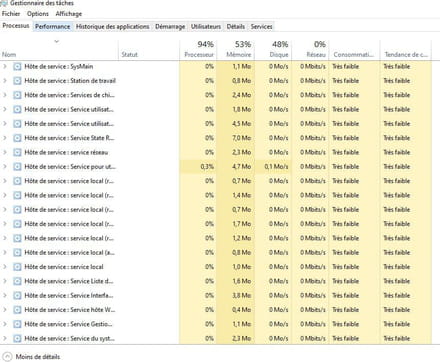Expand the Service Interfa... row
Image resolution: width=440 pixels, height=362 pixels.
(5, 296)
